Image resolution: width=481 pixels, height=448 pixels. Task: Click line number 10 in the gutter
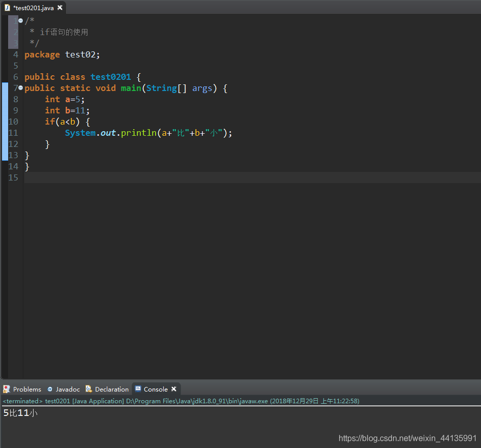pos(13,122)
